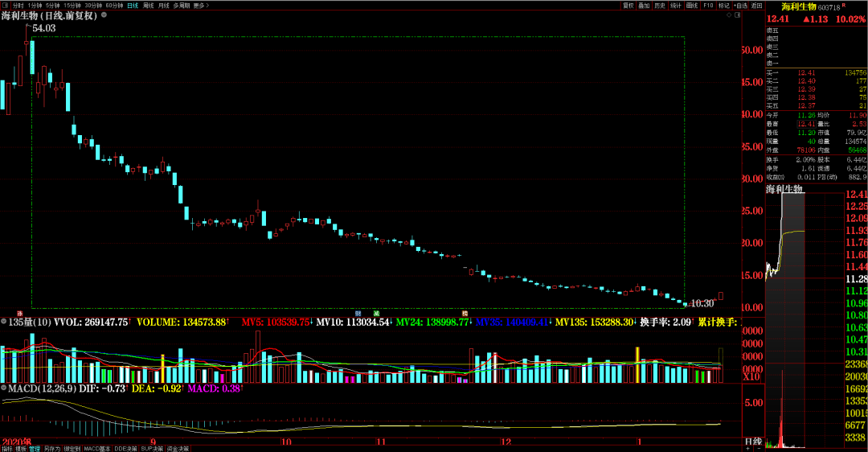Image resolution: width=868 pixels, height=452 pixels.
Task: Expand the 更多 periods menu
Action: pos(201,6)
